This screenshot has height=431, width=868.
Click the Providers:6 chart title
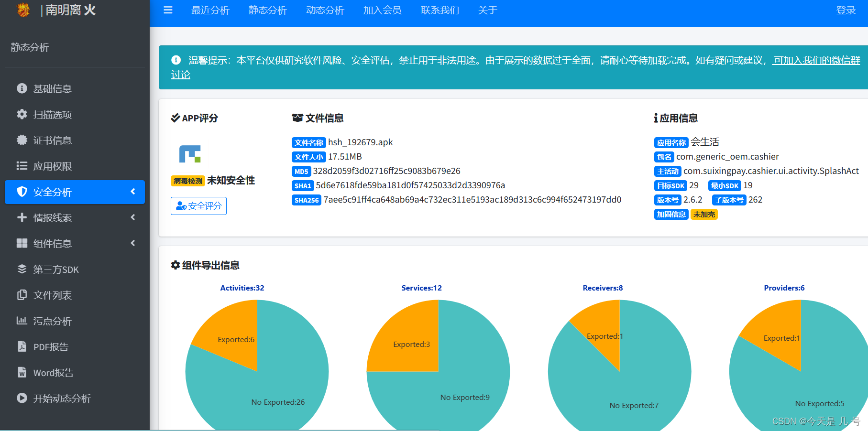(x=784, y=288)
